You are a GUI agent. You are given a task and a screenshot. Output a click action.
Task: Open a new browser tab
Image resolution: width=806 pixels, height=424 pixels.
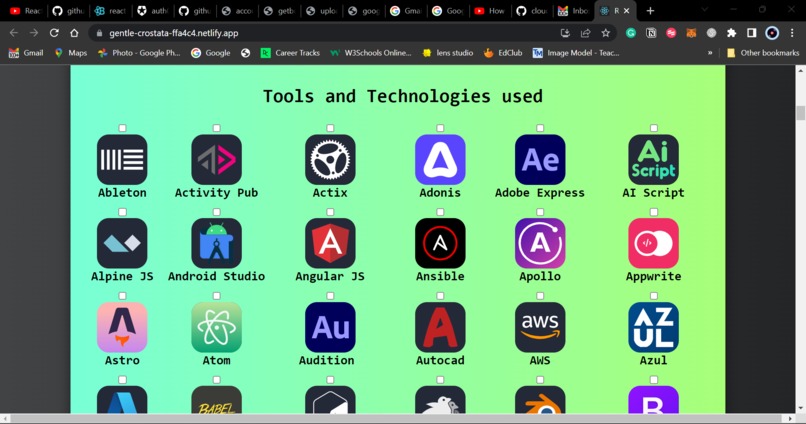pos(650,10)
